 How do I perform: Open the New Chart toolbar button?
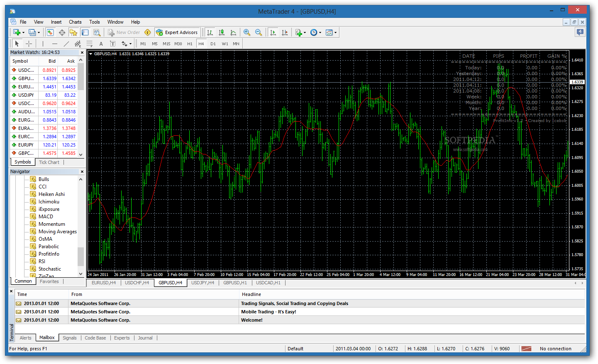(x=17, y=32)
